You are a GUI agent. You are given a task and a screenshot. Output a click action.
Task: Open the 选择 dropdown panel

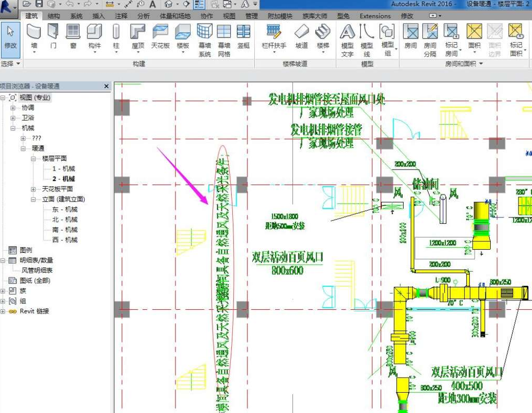click(x=11, y=64)
